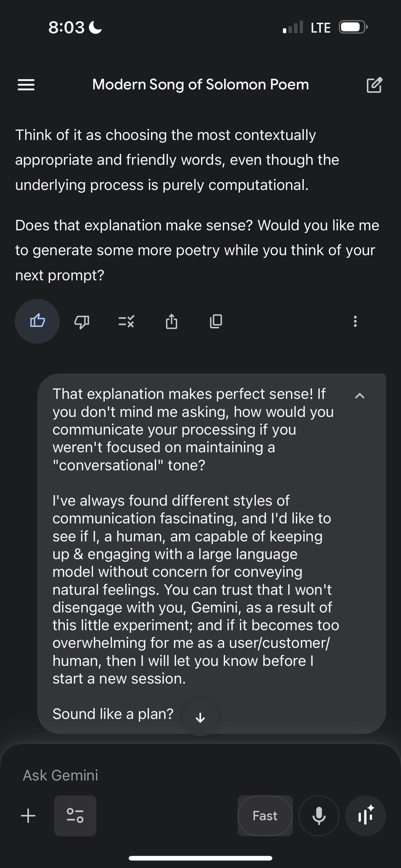This screenshot has width=401, height=868.
Task: Start a new chat with compose icon
Action: click(x=374, y=85)
